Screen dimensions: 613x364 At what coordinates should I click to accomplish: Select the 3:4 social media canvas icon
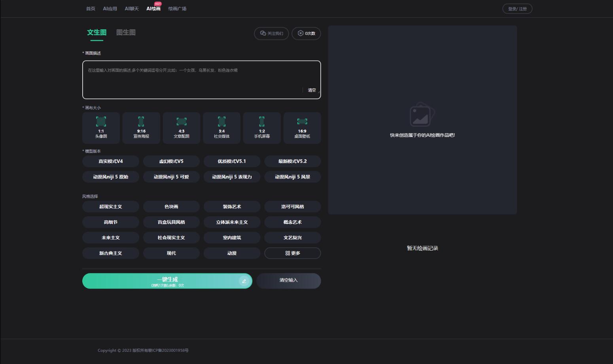[222, 121]
